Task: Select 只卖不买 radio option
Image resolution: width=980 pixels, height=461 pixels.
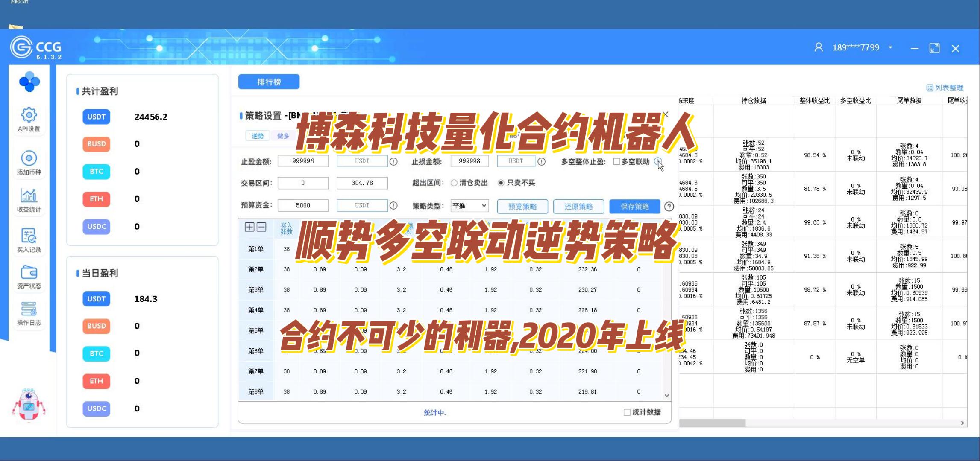Action: pyautogui.click(x=501, y=183)
